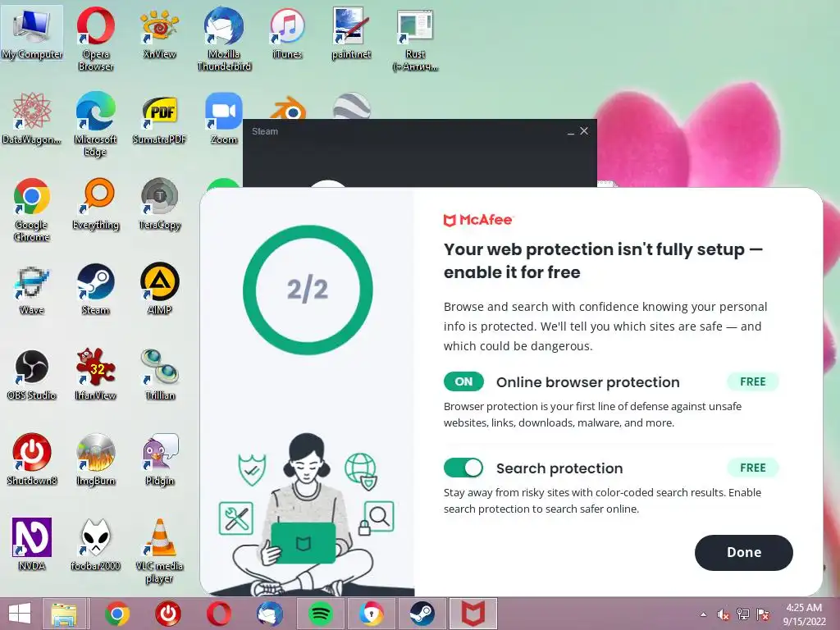The width and height of the screenshot is (840, 630).
Task: Launch NVDA desktop shortcut
Action: coord(32,545)
